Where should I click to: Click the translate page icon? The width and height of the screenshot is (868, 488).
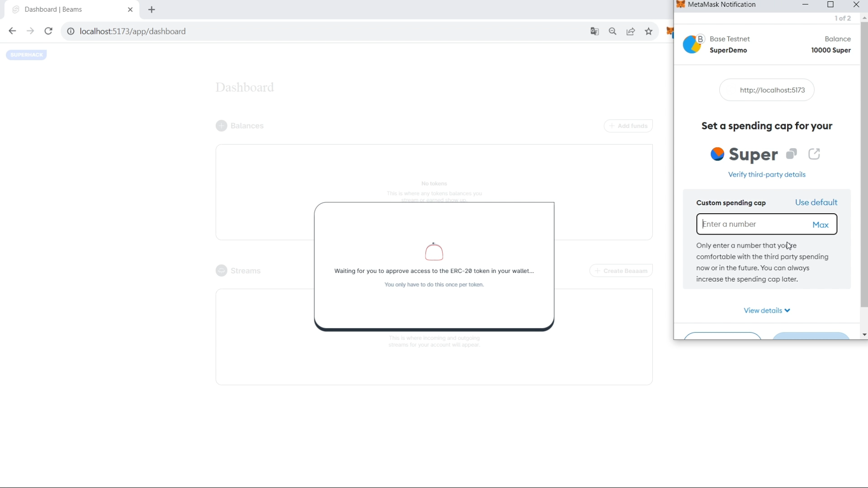[594, 31]
